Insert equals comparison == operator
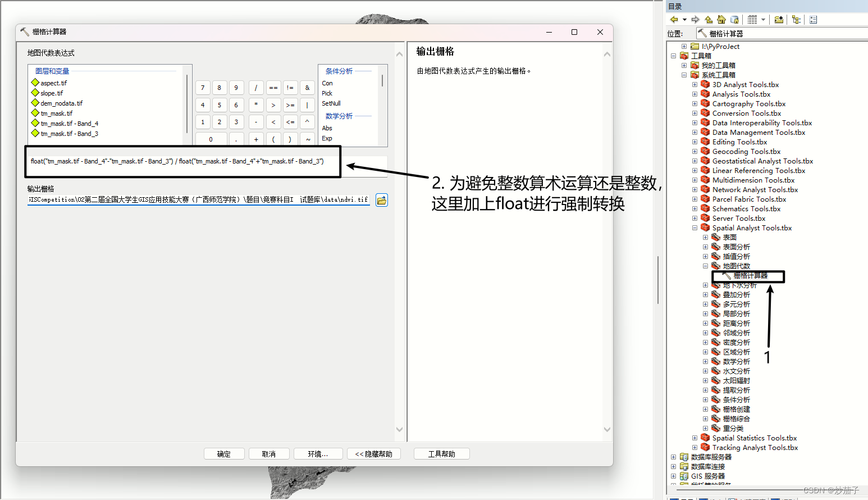Image resolution: width=868 pixels, height=500 pixels. click(x=273, y=88)
